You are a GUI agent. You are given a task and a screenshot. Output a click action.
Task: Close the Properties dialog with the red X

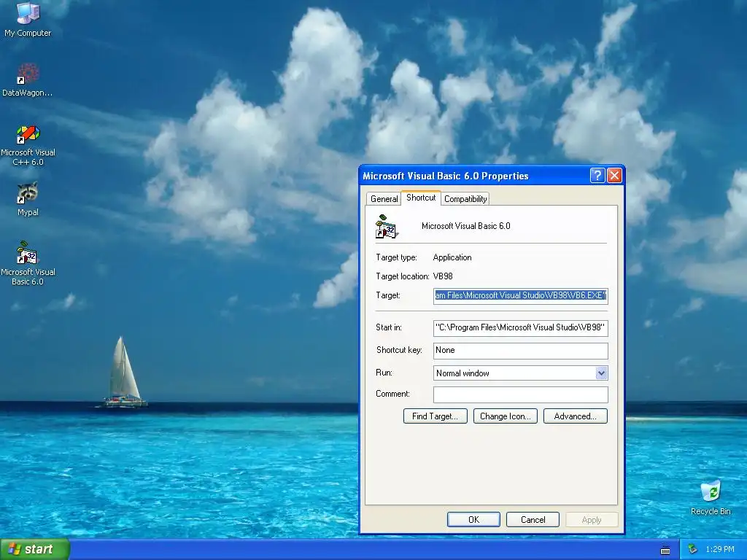[614, 176]
